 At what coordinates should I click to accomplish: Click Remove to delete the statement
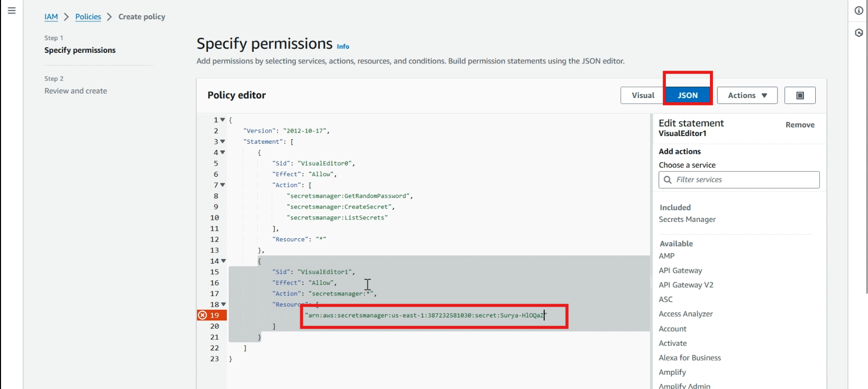click(x=799, y=125)
